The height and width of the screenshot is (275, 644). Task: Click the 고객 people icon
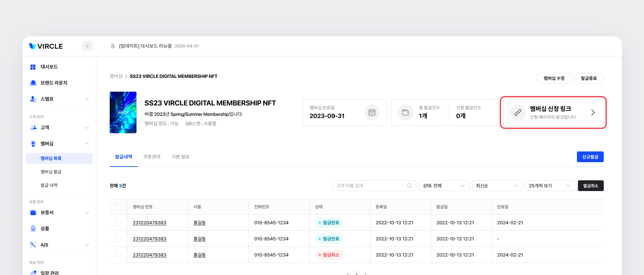click(x=33, y=128)
